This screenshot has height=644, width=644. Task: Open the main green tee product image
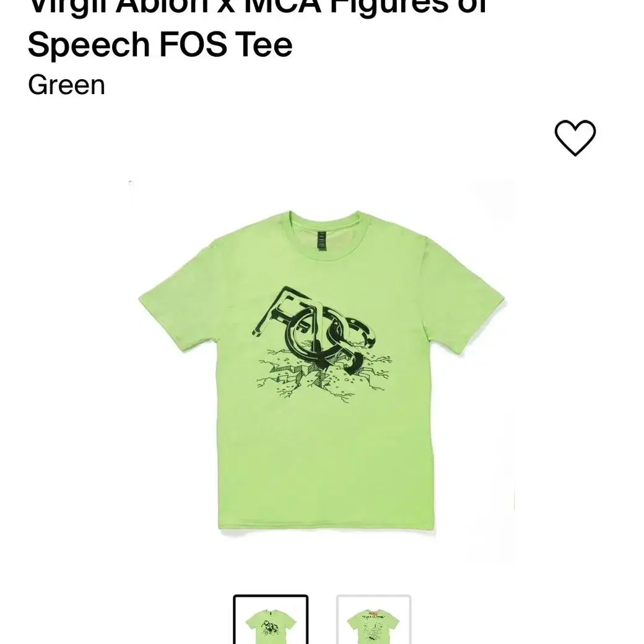tap(321, 372)
